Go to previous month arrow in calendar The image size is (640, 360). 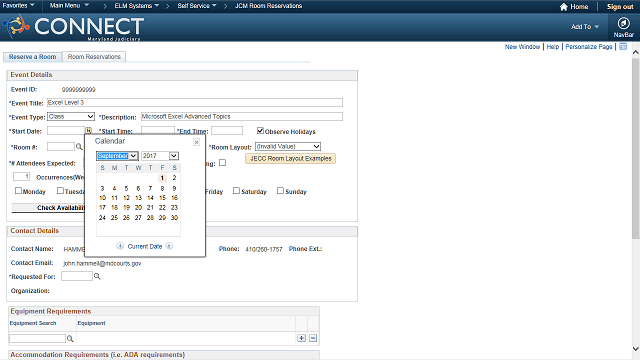120,246
